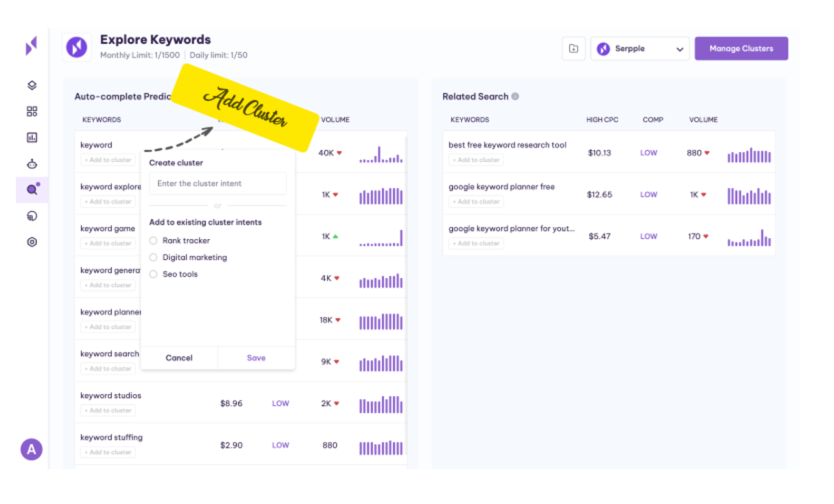Add to cluster under 'keyword' row
This screenshot has width=834, height=504.
coord(108,160)
